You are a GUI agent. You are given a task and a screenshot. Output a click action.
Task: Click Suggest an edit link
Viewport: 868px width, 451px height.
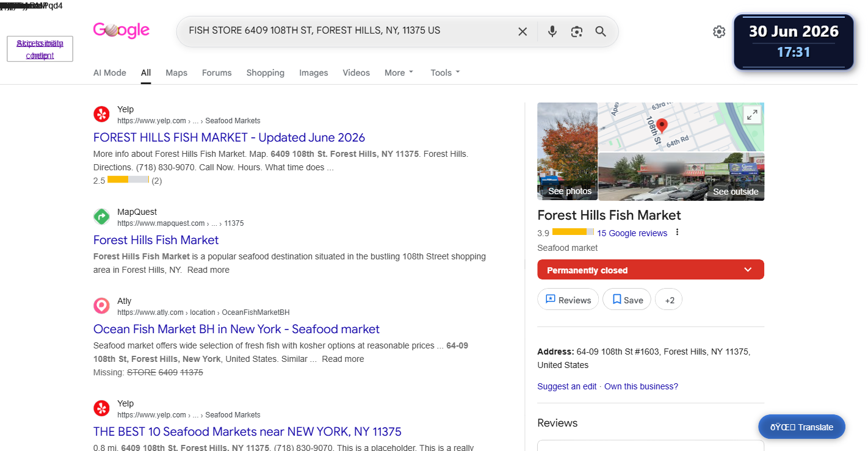[x=567, y=386]
